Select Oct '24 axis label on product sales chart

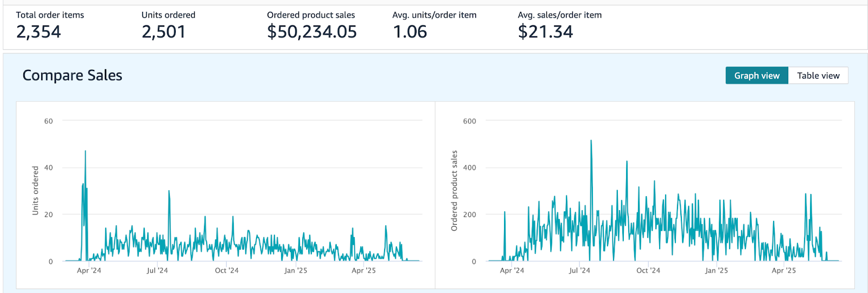point(648,270)
